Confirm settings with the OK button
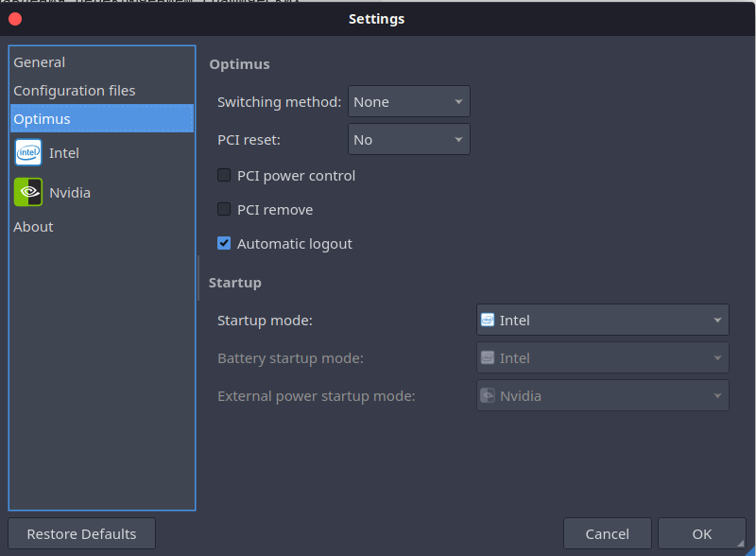756x556 pixels. [x=701, y=534]
